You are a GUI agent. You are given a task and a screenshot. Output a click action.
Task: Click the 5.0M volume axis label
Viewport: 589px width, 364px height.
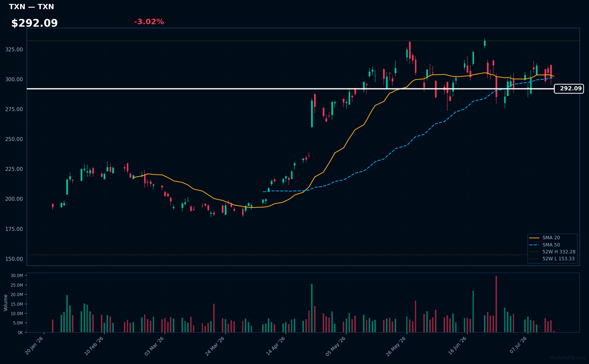(18, 323)
